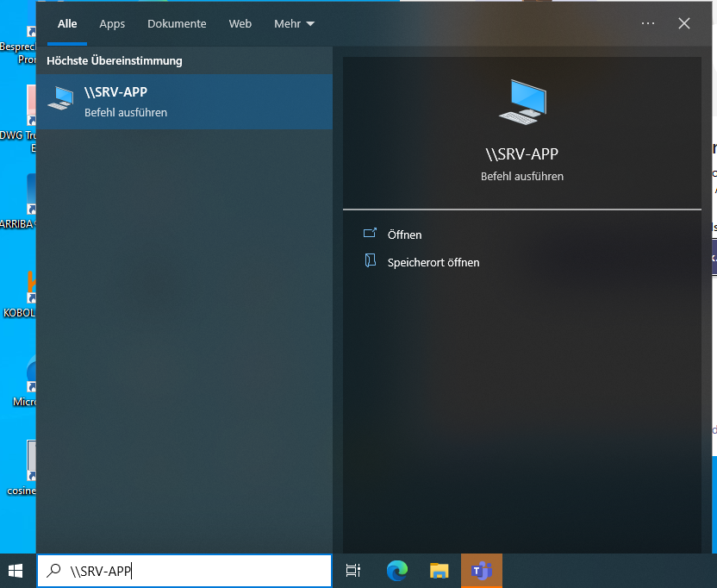This screenshot has height=588, width=717.
Task: Select the \\SRV-APP top match result
Action: coord(184,101)
